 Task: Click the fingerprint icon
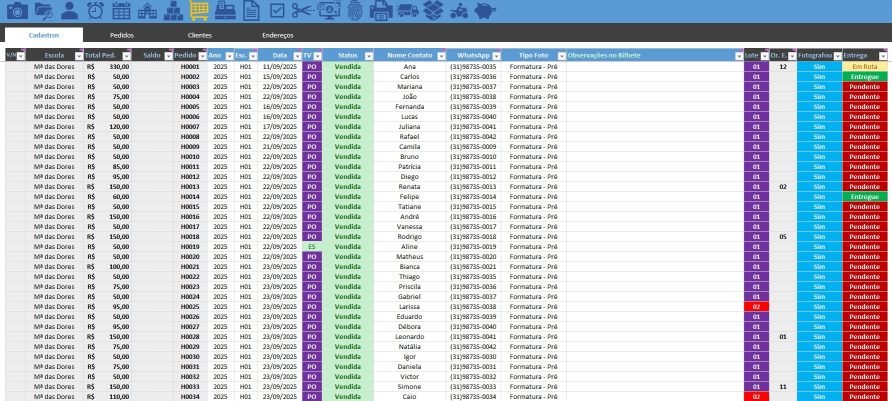pos(355,11)
